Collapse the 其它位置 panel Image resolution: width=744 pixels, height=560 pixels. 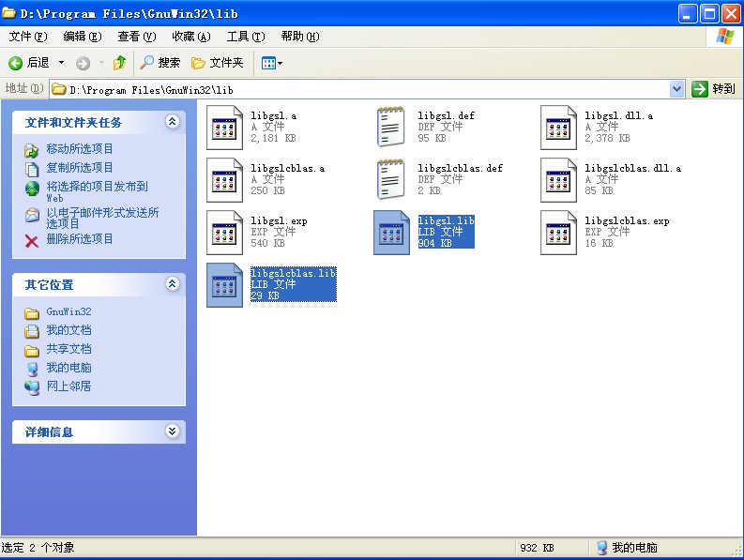[172, 284]
